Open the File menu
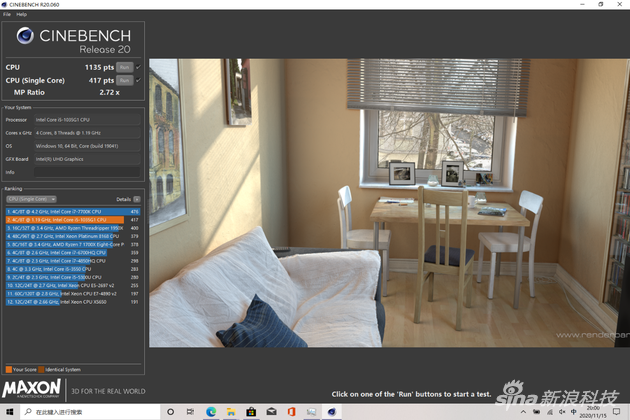The height and width of the screenshot is (420, 630). (x=7, y=14)
